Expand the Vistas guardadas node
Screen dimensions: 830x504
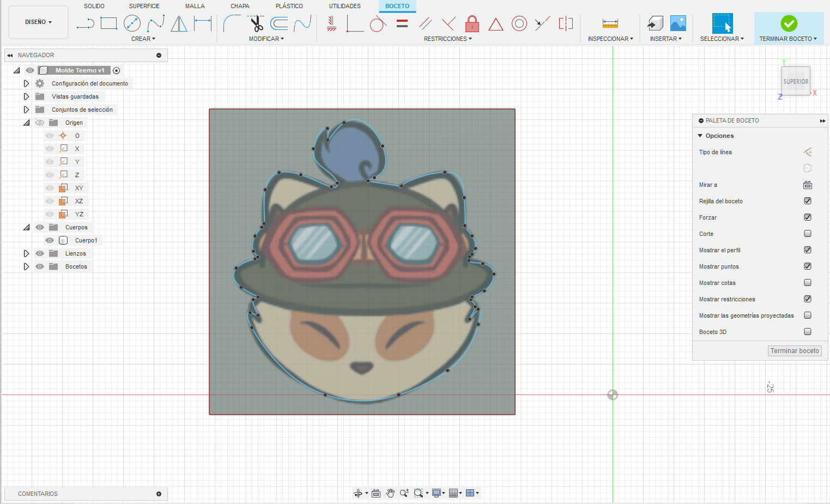[26, 96]
